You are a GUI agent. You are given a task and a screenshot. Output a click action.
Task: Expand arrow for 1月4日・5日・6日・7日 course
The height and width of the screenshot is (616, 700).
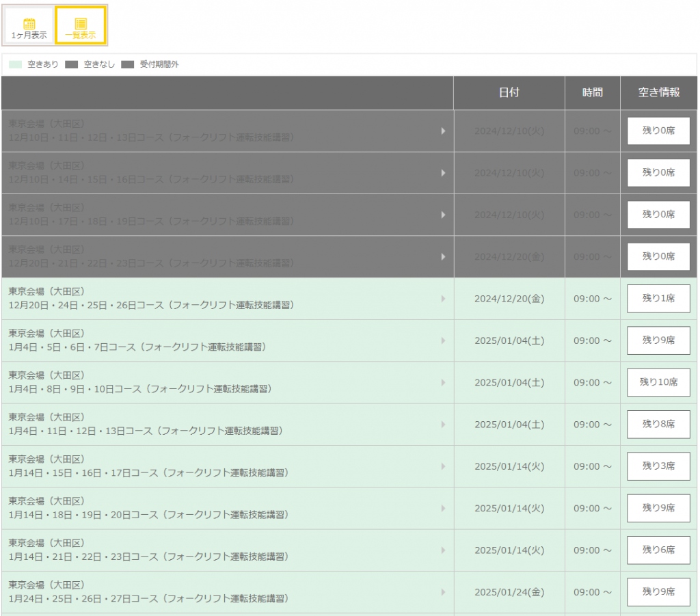443,340
